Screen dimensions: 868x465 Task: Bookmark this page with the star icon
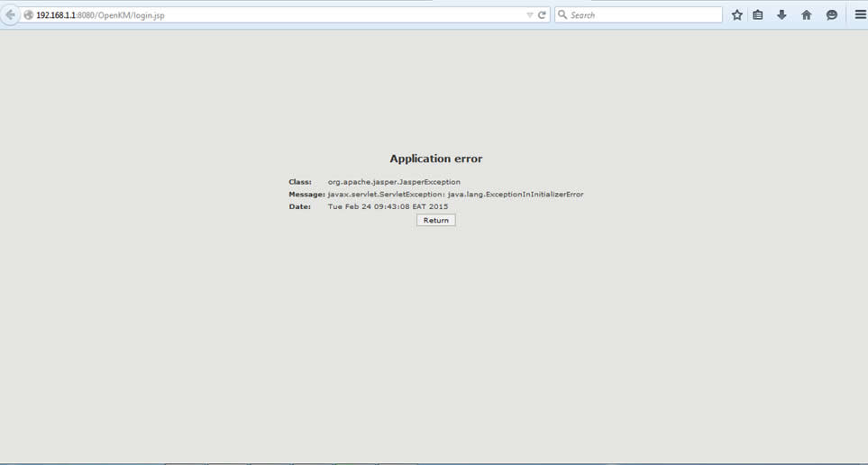[736, 15]
